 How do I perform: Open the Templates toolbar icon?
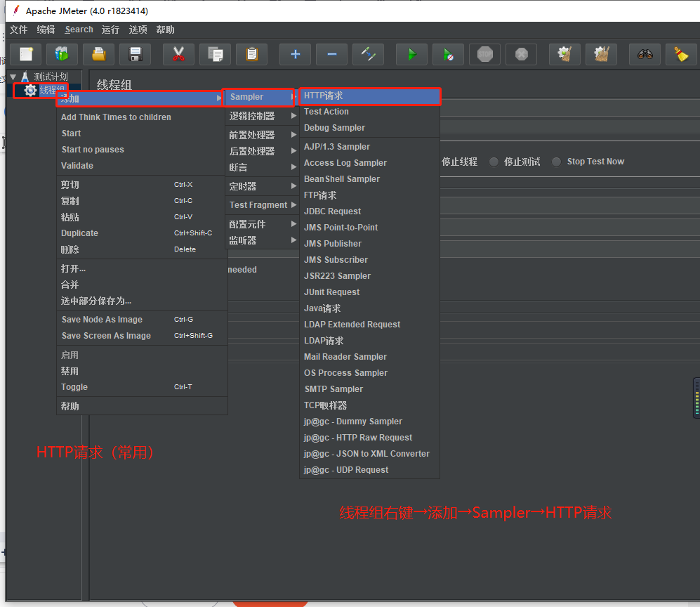(62, 55)
